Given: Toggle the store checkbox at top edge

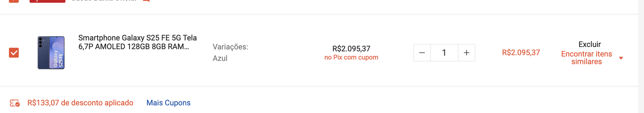Looking at the screenshot, I should point(14,1).
